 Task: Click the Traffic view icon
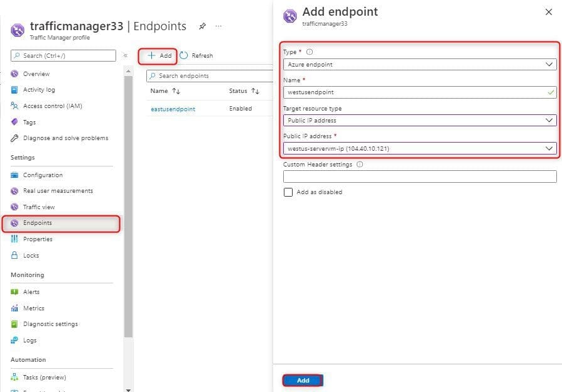coord(14,207)
